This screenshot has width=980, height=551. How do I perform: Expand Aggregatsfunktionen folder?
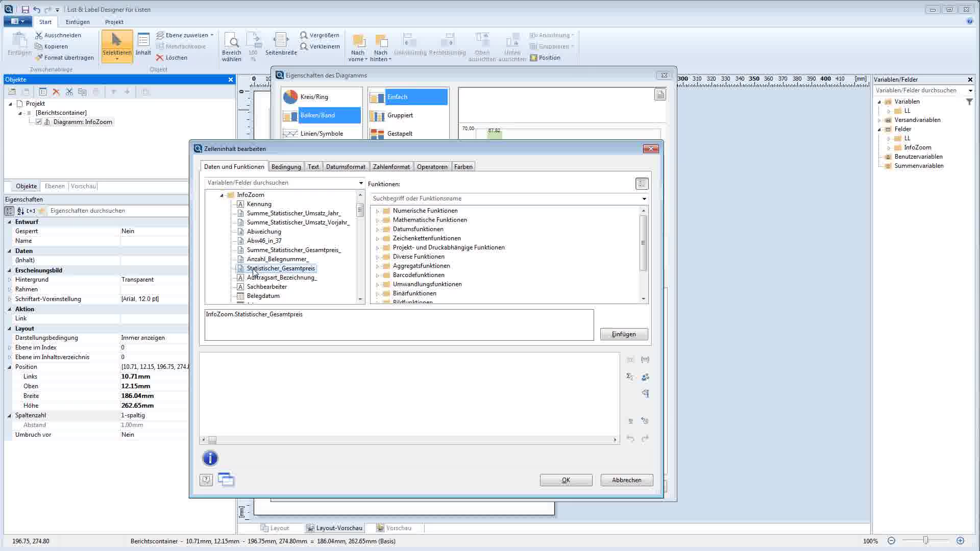tap(377, 266)
